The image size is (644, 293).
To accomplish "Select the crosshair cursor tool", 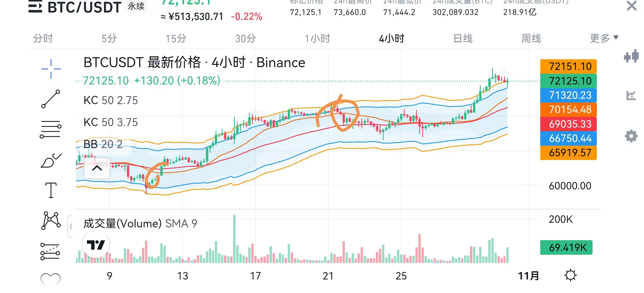I will 51,69.
